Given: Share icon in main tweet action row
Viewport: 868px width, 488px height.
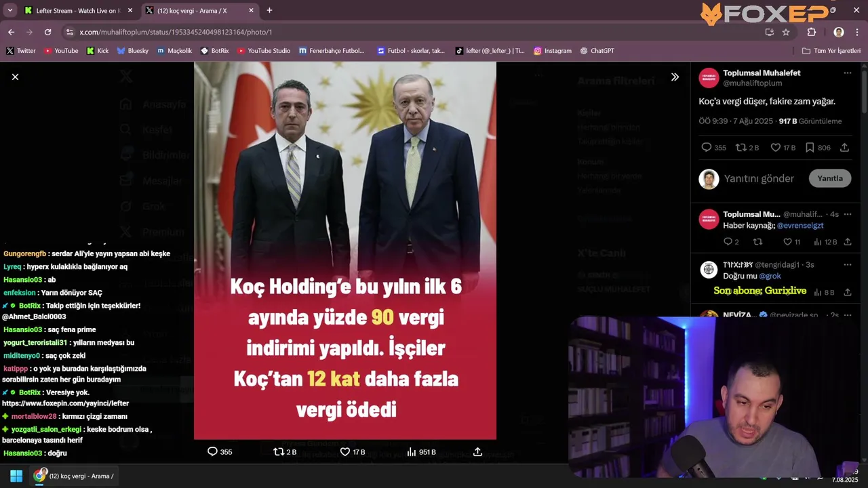Looking at the screenshot, I should coord(844,147).
